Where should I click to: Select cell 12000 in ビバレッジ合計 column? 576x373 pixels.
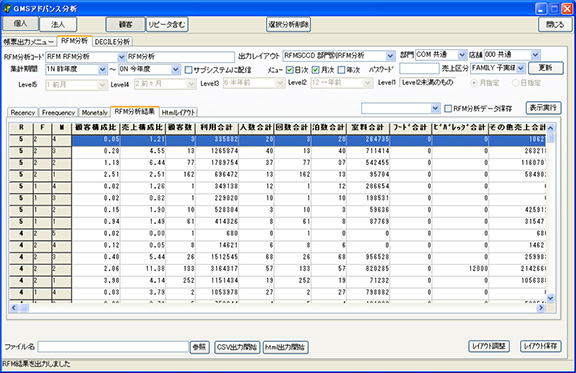460,269
